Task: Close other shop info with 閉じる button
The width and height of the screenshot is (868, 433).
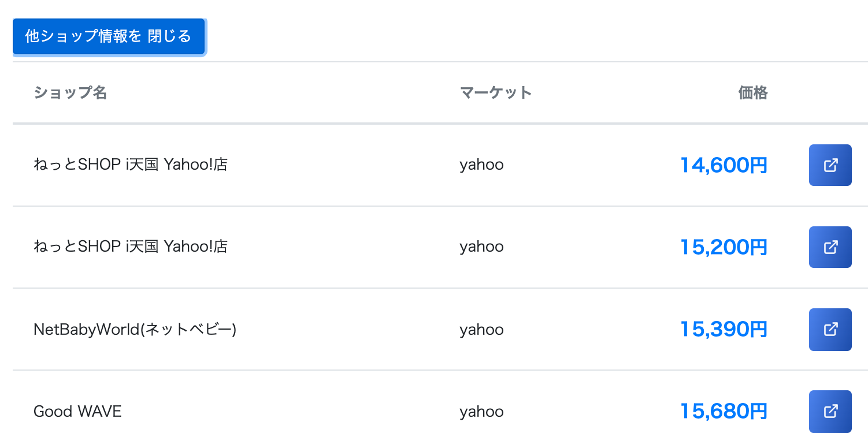Action: coord(109,36)
